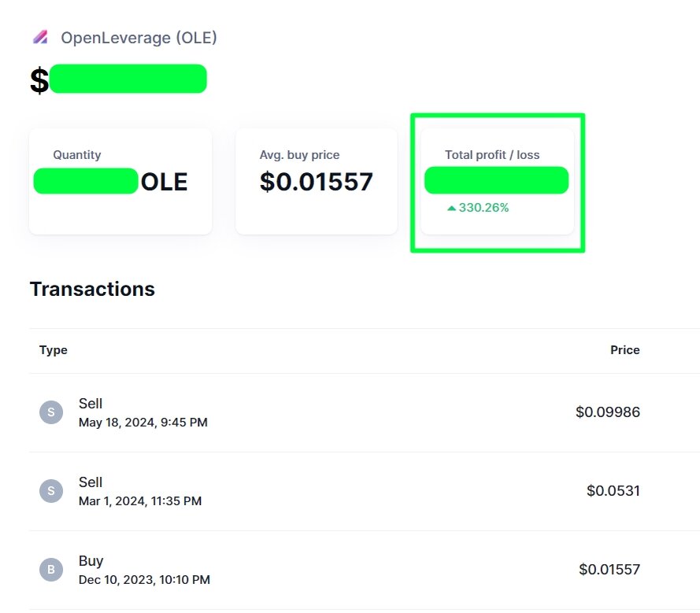Viewport: 700px width, 613px height.
Task: Click the OpenLeverage token logo icon
Action: pyautogui.click(x=43, y=37)
